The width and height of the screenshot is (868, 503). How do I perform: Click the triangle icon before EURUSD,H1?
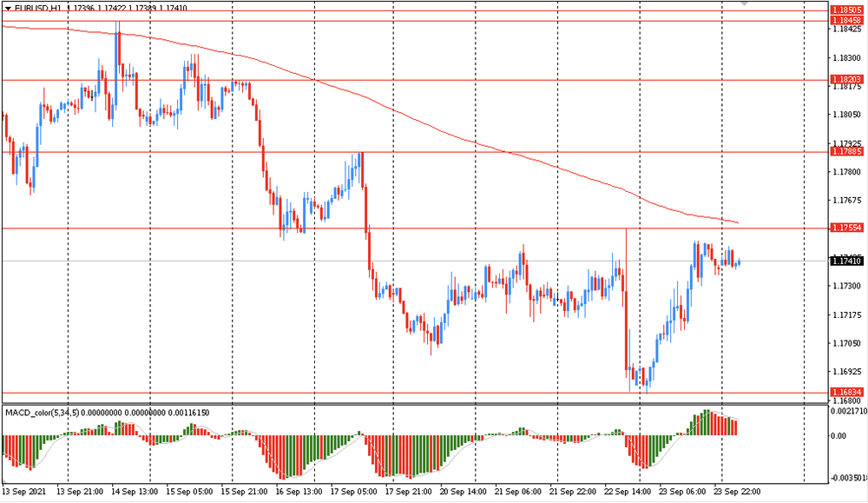tap(8, 9)
